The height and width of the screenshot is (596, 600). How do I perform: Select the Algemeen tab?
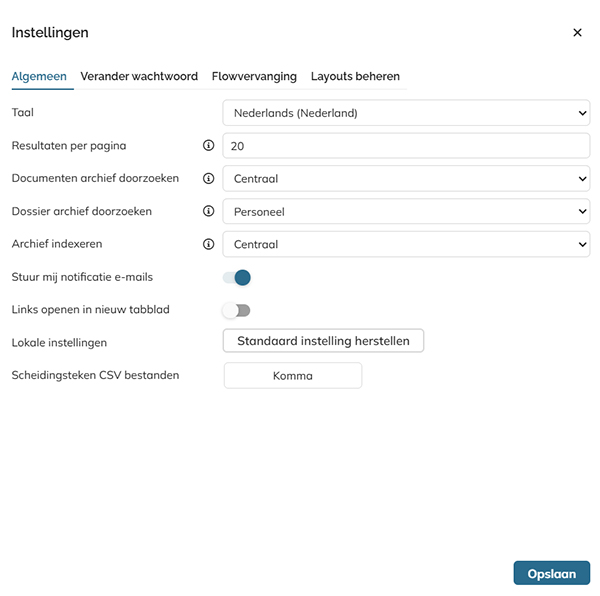(39, 77)
